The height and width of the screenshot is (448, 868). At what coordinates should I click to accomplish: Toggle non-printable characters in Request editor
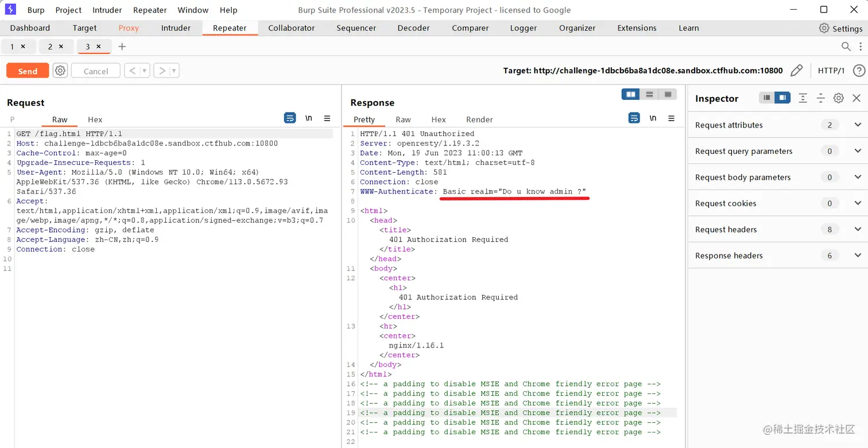(309, 118)
